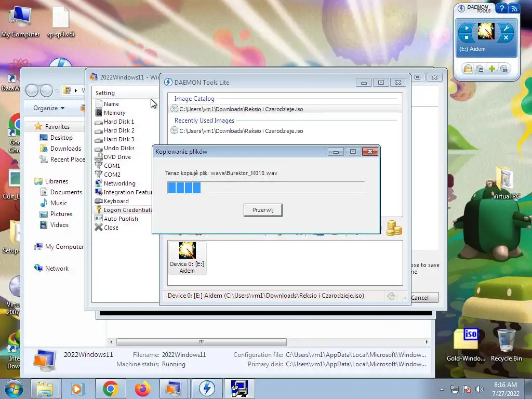The height and width of the screenshot is (399, 532).
Task: Click Network in Explorer sidebar
Action: click(x=51, y=269)
